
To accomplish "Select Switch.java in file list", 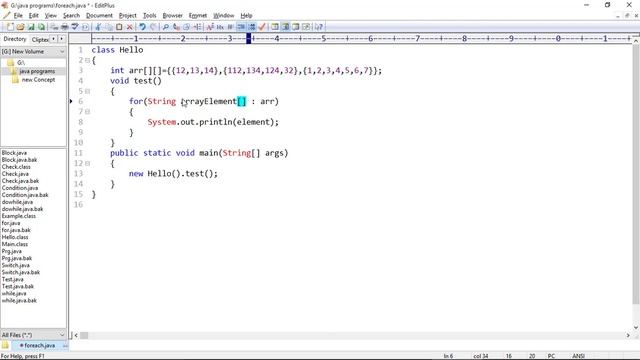I will (x=16, y=265).
